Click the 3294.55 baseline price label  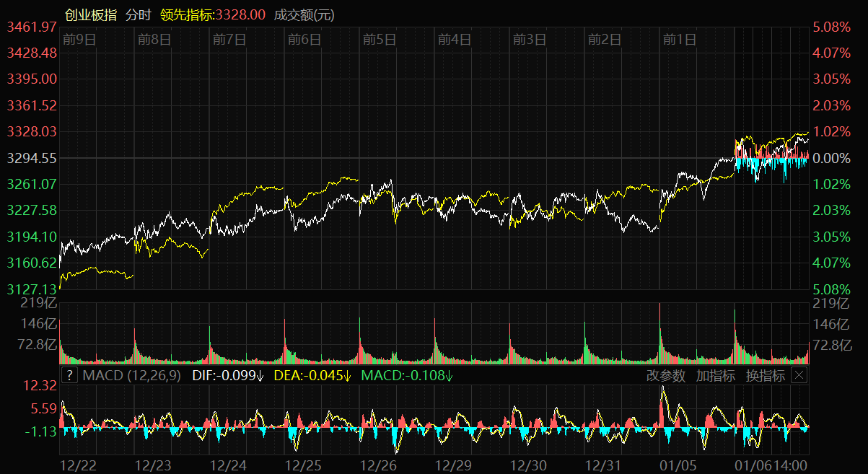(x=32, y=157)
